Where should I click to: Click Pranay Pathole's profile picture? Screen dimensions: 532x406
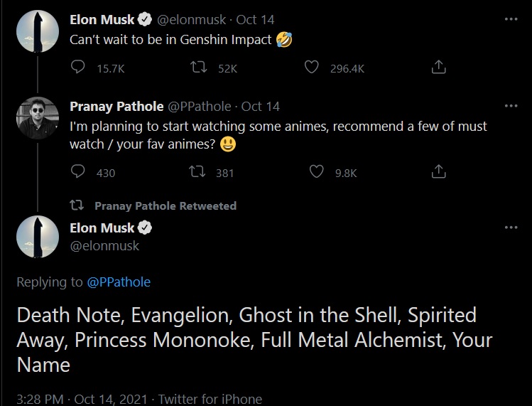[x=37, y=118]
